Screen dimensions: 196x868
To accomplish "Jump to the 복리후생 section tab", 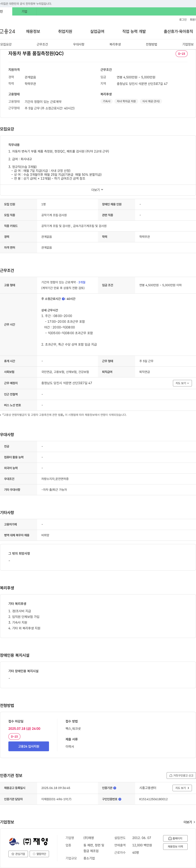I will pos(115,45).
